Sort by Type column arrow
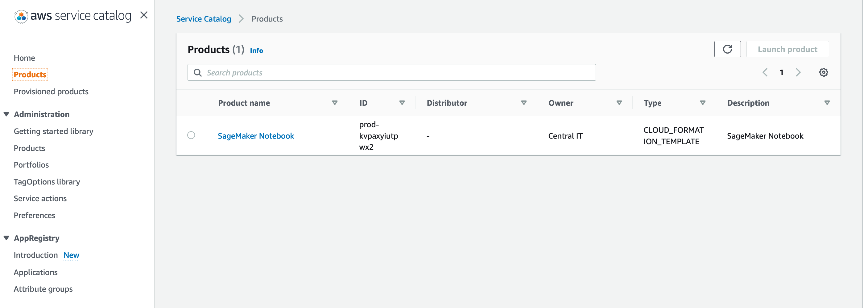This screenshot has height=308, width=868. 703,103
